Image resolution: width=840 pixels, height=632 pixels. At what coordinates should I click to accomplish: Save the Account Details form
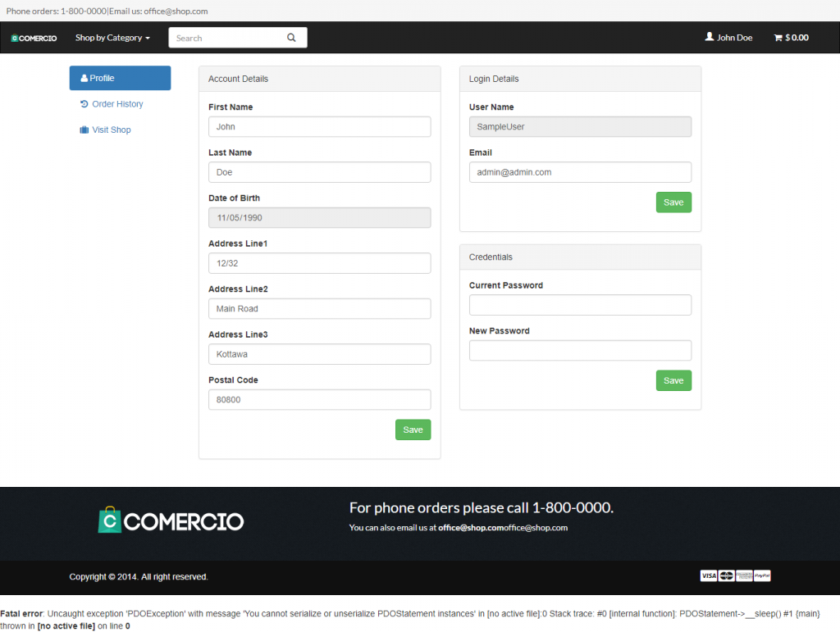pyautogui.click(x=413, y=430)
